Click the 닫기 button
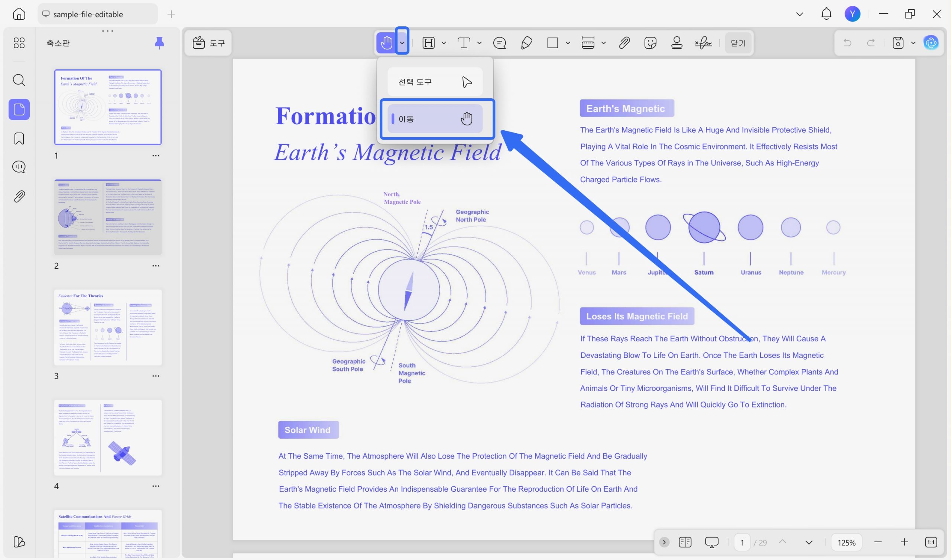The width and height of the screenshot is (951, 560). 738,43
